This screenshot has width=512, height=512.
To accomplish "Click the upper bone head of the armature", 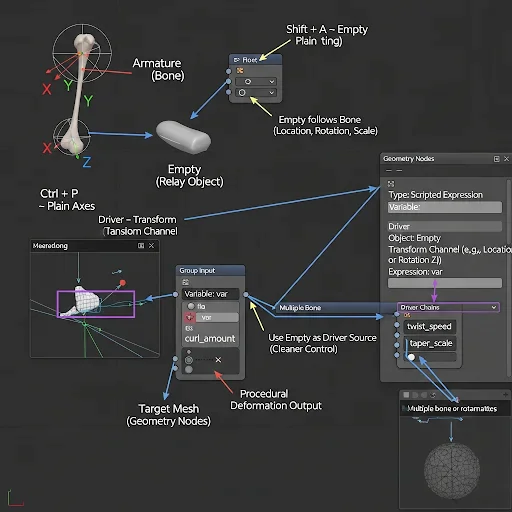I will (x=84, y=43).
